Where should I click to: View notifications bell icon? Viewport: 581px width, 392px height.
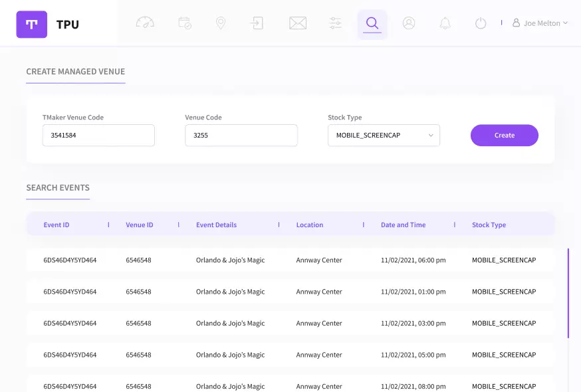click(445, 23)
